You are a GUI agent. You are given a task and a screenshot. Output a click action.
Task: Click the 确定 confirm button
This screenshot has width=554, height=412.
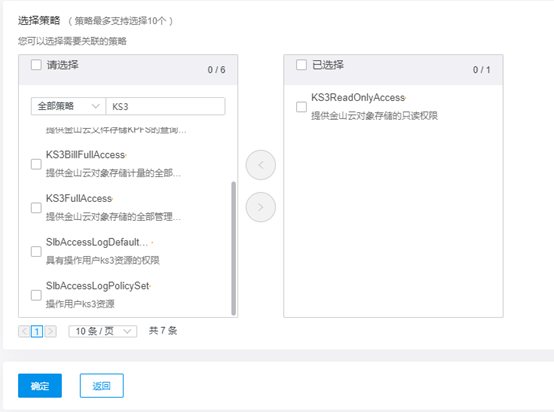coord(40,386)
